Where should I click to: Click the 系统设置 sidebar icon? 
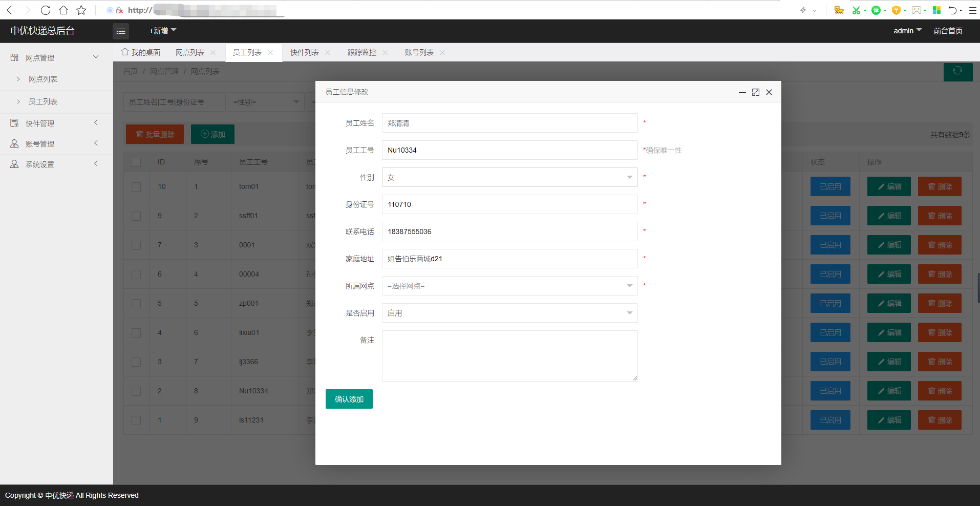click(14, 164)
